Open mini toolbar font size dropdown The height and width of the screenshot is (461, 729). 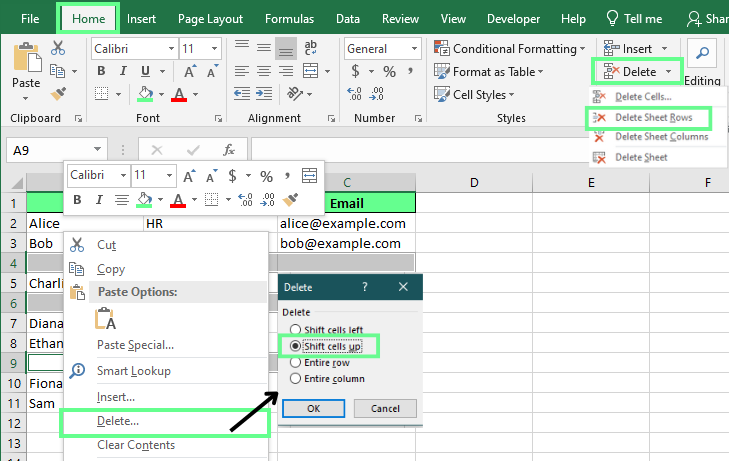pyautogui.click(x=169, y=176)
